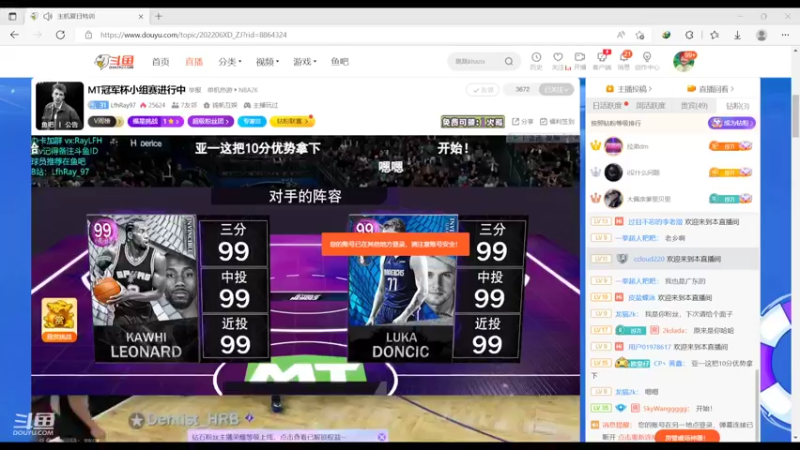Viewport: 800px width, 450px height.
Task: Click the read aloud icon in address bar
Action: coord(620,35)
